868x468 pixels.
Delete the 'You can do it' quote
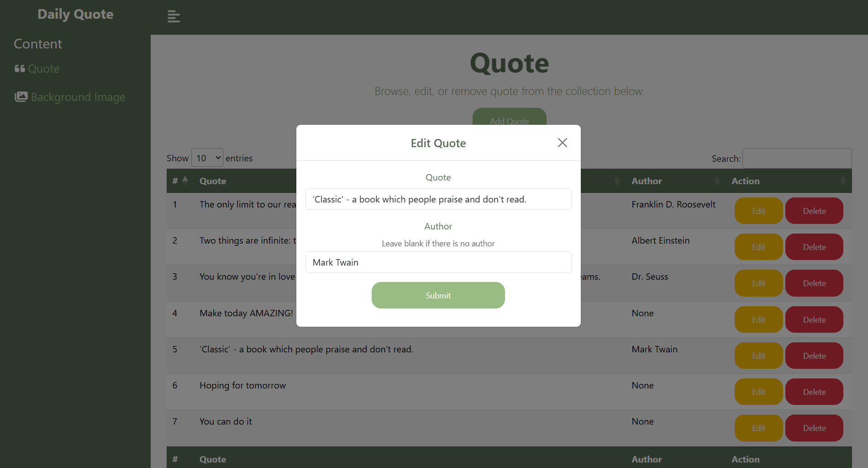tap(814, 428)
